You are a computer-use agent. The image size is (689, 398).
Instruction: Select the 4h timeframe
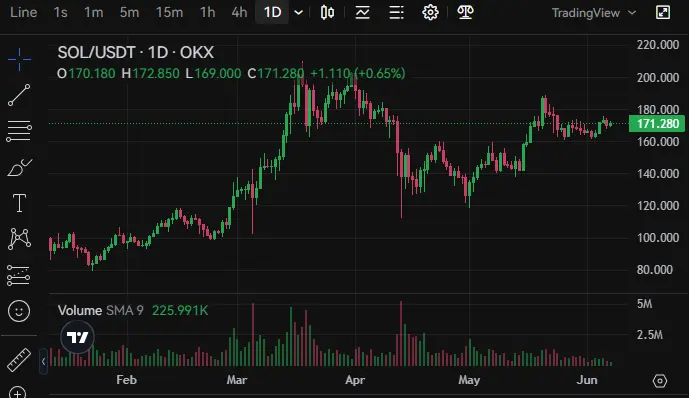[x=239, y=12]
